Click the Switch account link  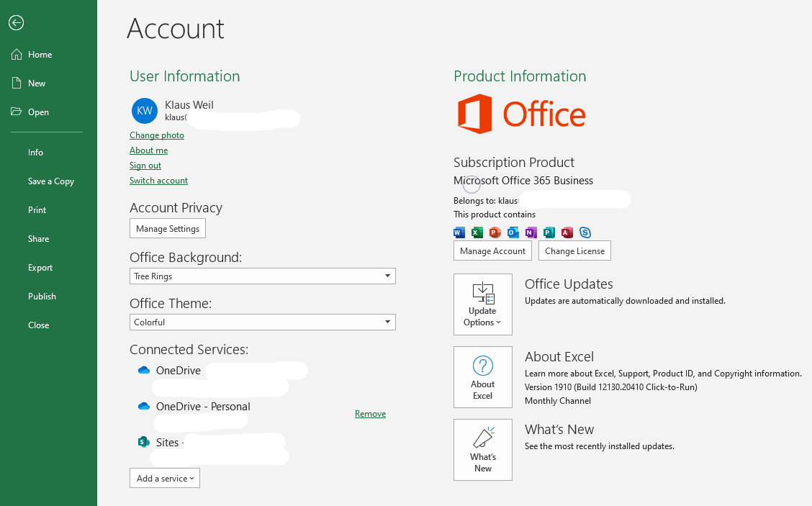coord(158,180)
